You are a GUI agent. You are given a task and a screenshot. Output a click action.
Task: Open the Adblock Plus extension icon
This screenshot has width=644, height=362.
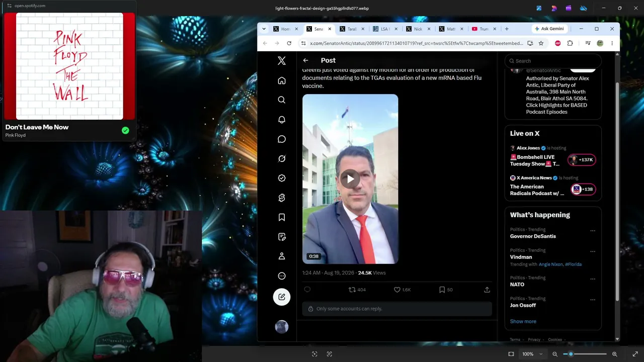(557, 43)
